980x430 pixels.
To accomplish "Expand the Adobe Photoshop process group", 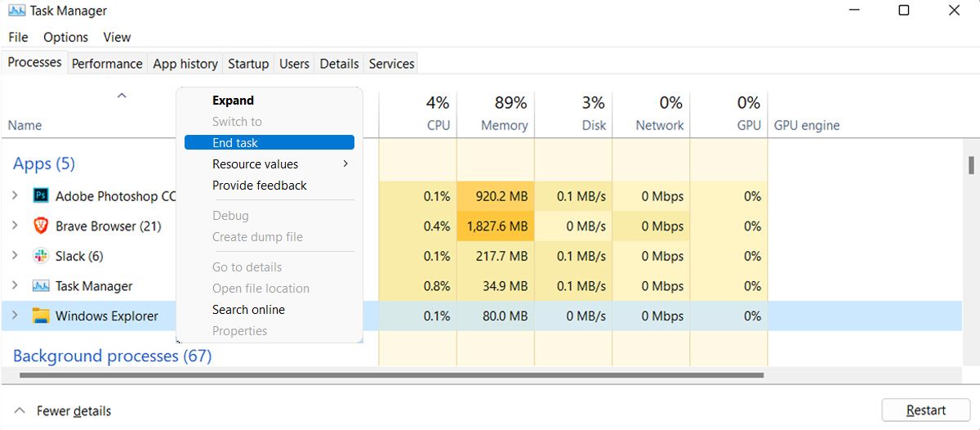I will tap(15, 196).
